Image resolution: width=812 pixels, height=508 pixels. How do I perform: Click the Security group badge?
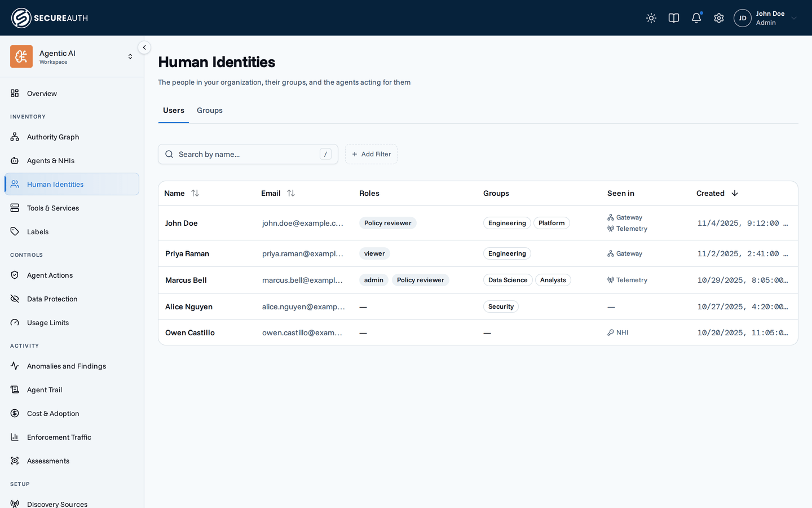[501, 307]
